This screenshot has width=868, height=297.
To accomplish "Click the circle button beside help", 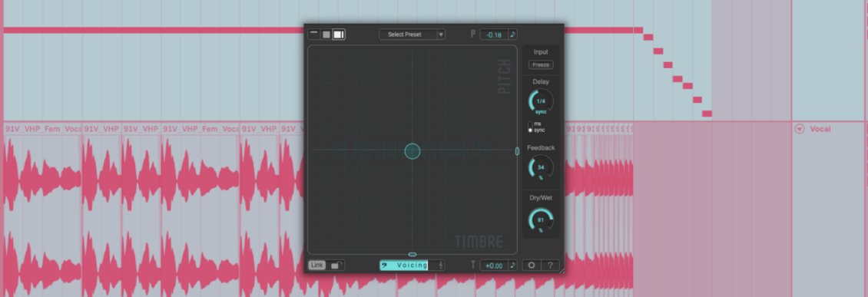I will tap(532, 266).
